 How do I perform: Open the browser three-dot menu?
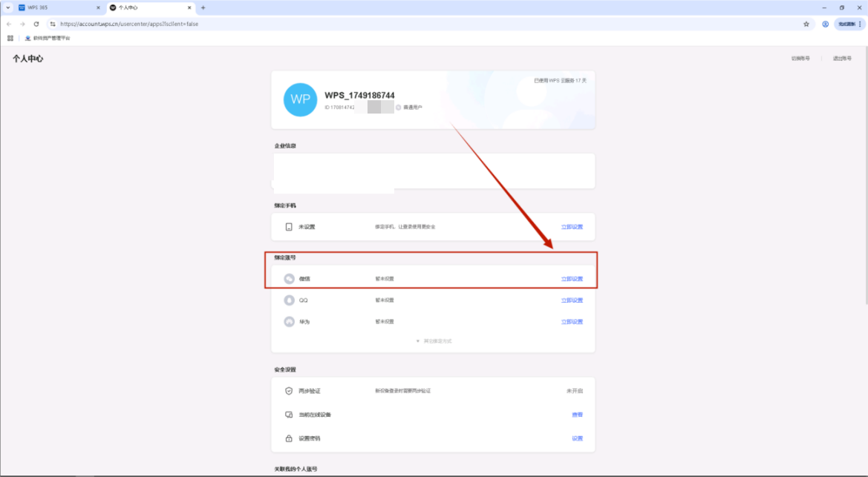pyautogui.click(x=860, y=24)
